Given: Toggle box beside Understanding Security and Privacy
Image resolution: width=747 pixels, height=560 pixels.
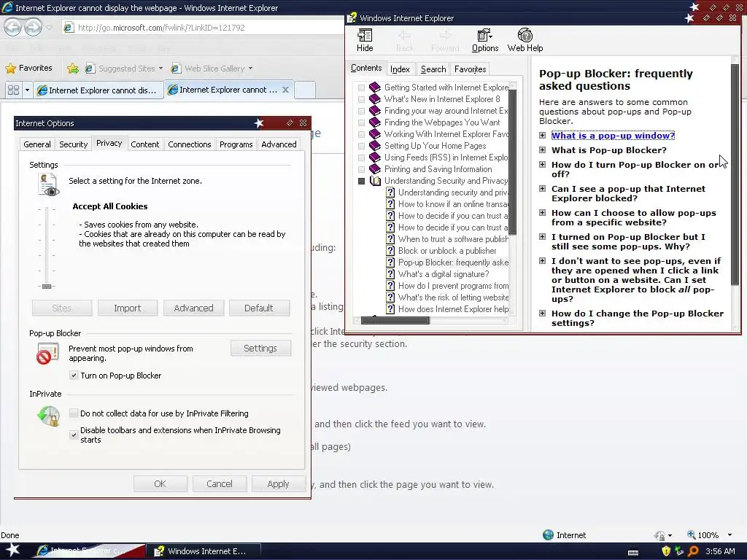Looking at the screenshot, I should [362, 181].
